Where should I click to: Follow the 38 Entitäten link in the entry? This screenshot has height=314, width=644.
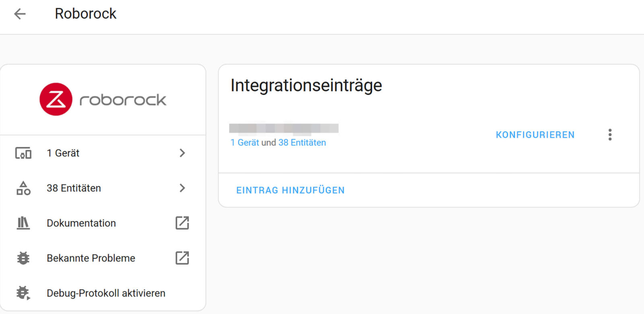click(302, 142)
